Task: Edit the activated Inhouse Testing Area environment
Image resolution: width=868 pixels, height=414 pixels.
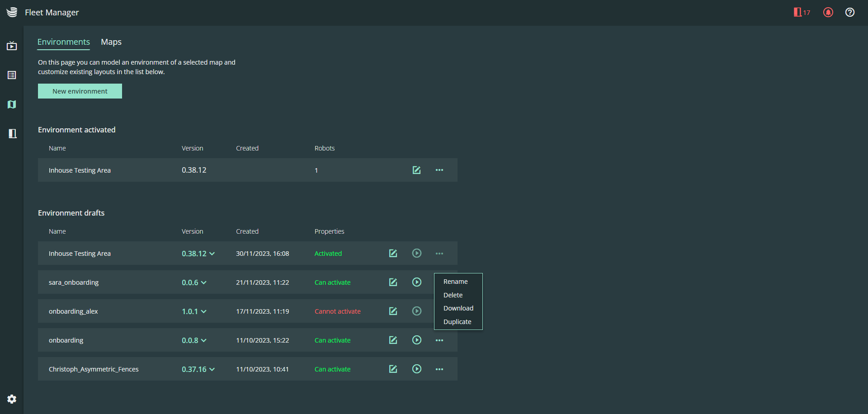Action: tap(416, 170)
